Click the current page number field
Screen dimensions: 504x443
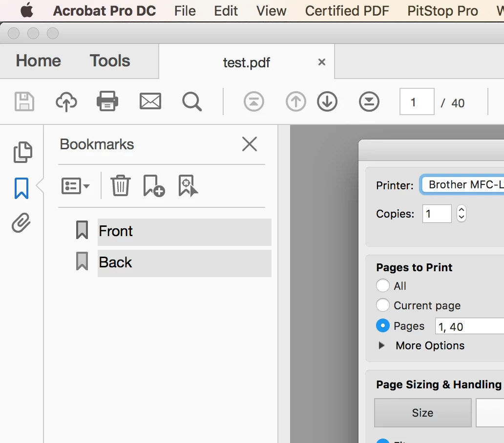[x=417, y=101]
